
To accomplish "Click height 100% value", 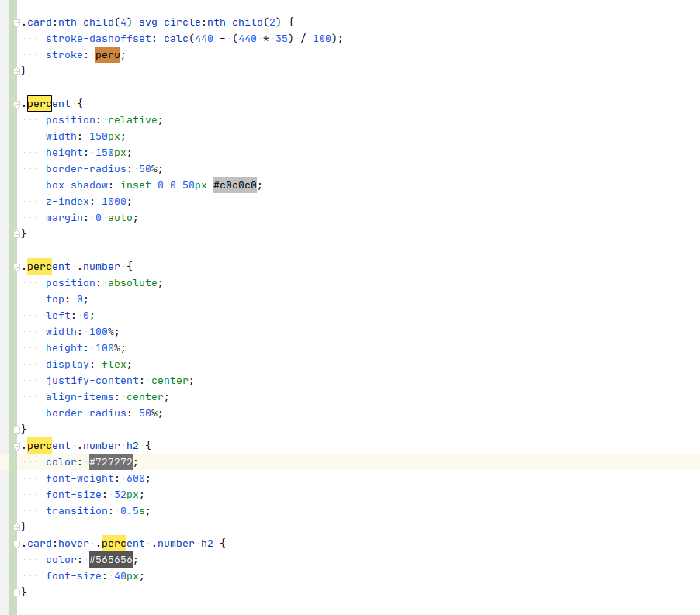I will [108, 348].
